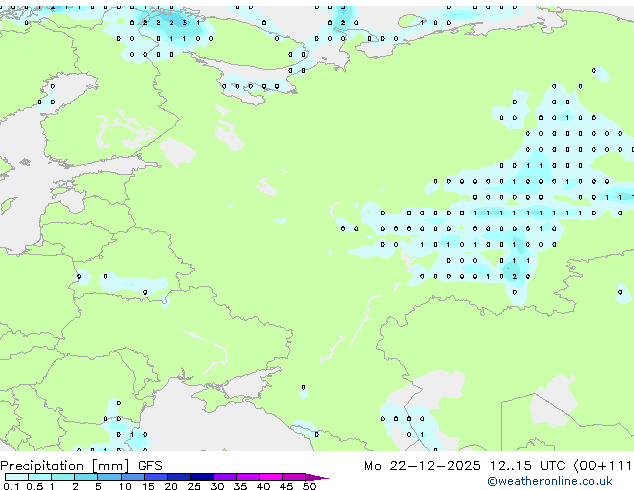Click the "10" legend scale label
Viewport: 634px width, 490px height.
tap(125, 486)
